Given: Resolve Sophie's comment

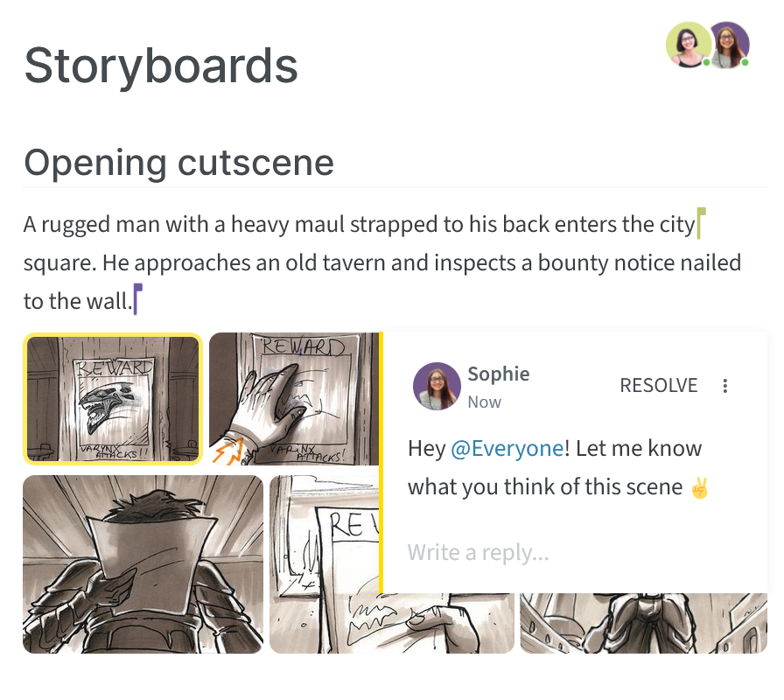Looking at the screenshot, I should point(659,386).
